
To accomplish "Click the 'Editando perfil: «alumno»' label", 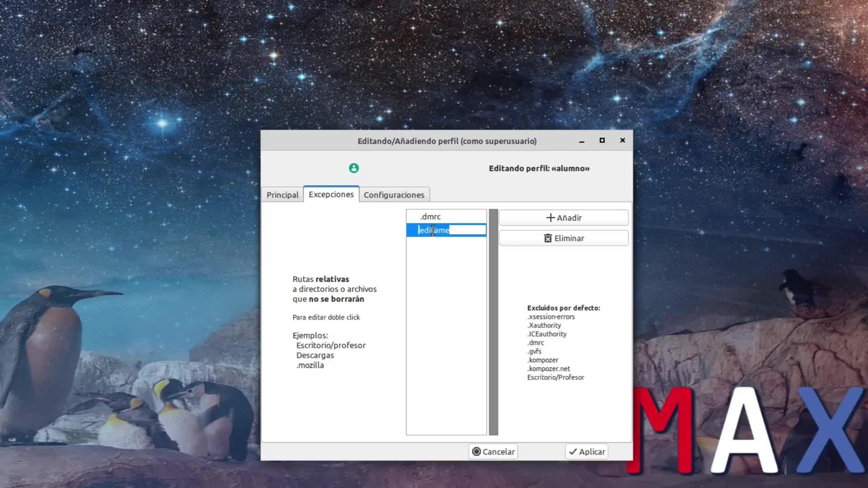I will pyautogui.click(x=539, y=168).
